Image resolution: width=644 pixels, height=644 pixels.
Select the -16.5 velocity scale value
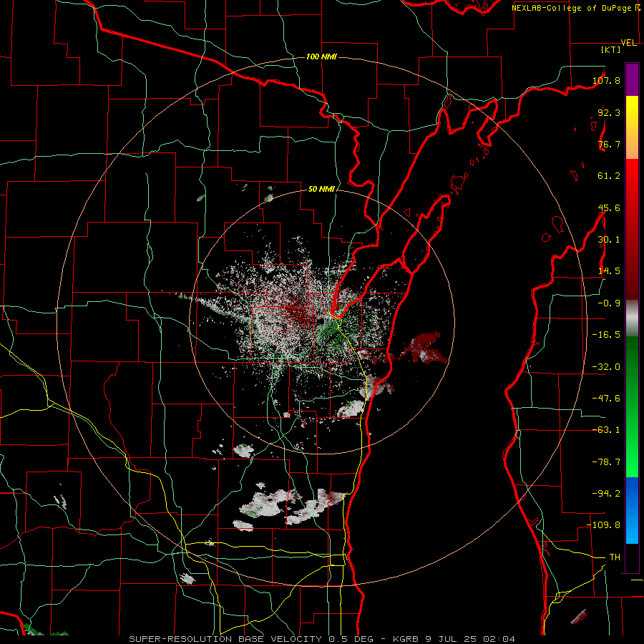point(606,335)
